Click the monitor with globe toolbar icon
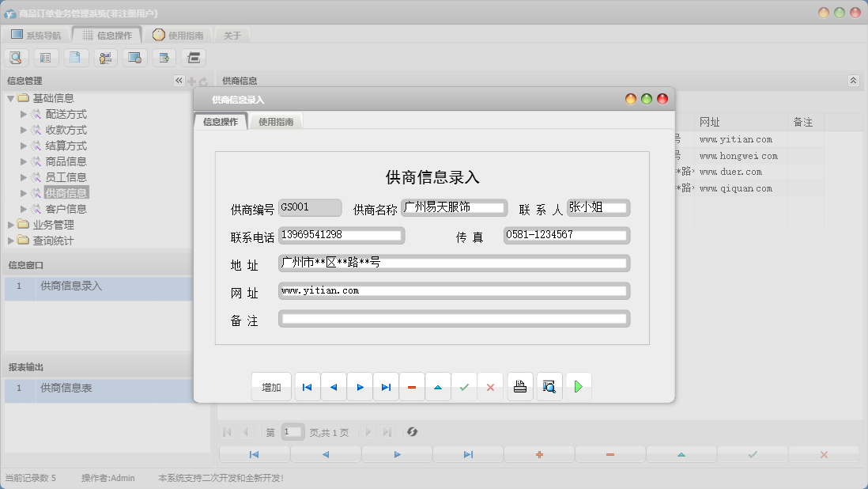868x489 pixels. (134, 57)
